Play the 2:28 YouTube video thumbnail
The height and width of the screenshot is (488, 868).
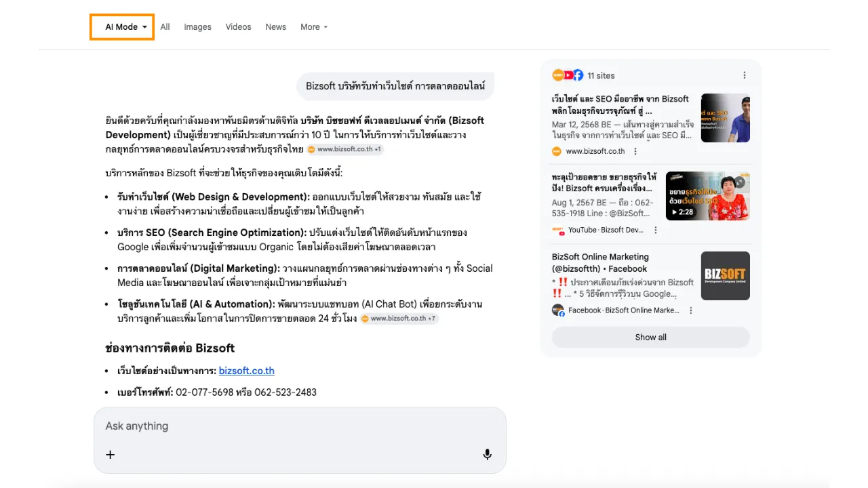[707, 196]
